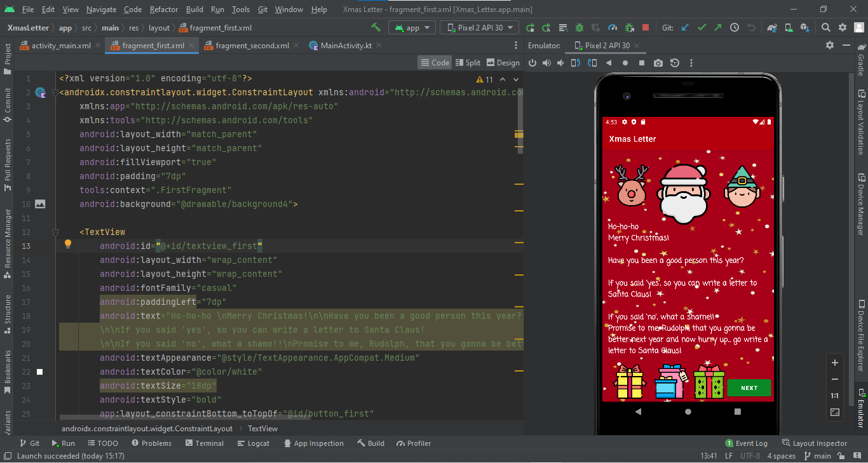Image resolution: width=868 pixels, height=463 pixels.
Task: Mute the emulator volume
Action: click(560, 62)
